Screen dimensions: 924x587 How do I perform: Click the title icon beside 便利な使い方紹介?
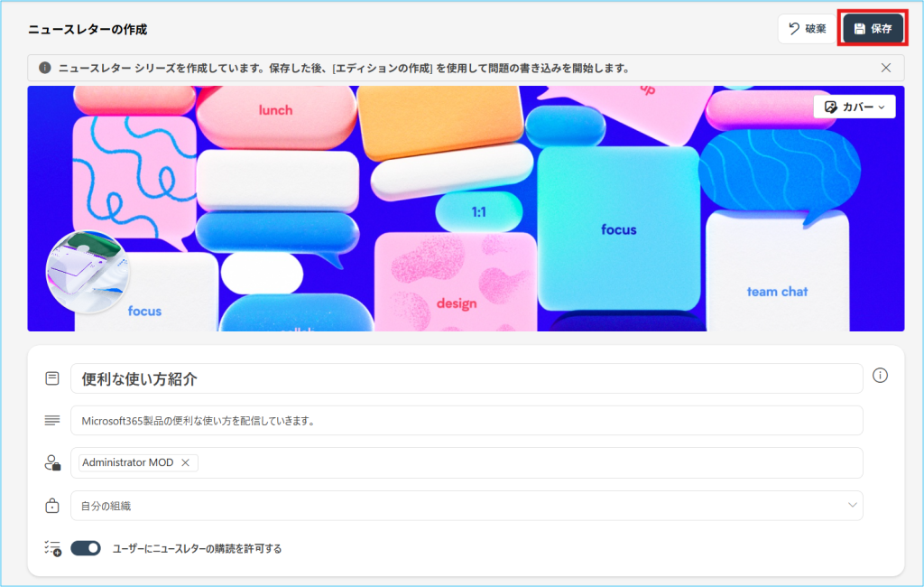[x=52, y=378]
